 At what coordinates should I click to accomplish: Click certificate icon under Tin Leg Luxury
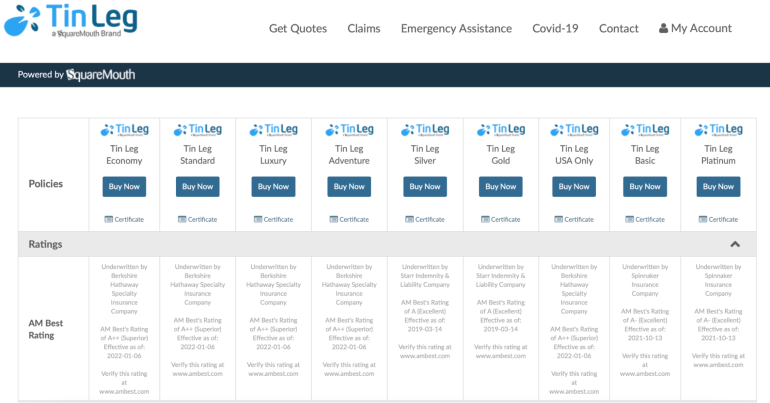[256, 219]
